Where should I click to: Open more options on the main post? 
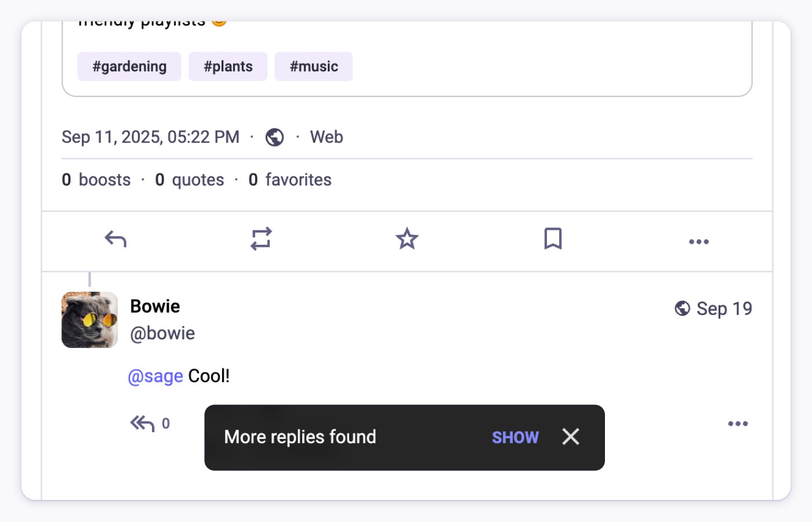point(698,241)
